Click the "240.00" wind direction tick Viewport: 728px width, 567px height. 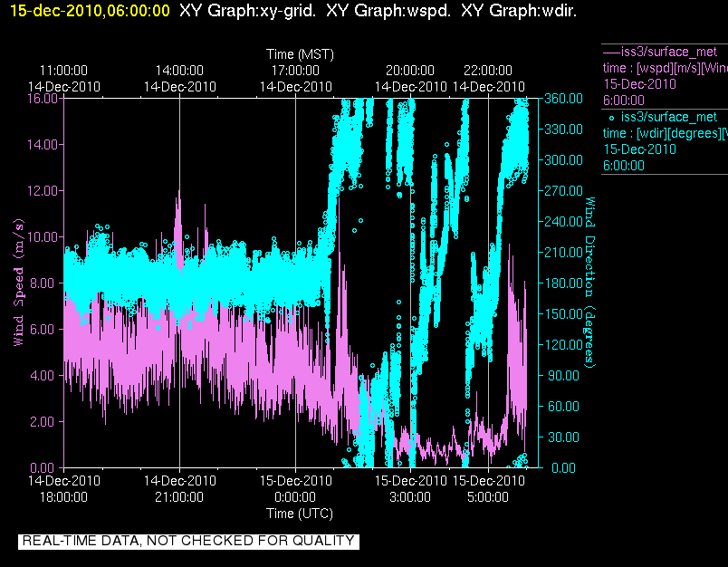pos(563,222)
